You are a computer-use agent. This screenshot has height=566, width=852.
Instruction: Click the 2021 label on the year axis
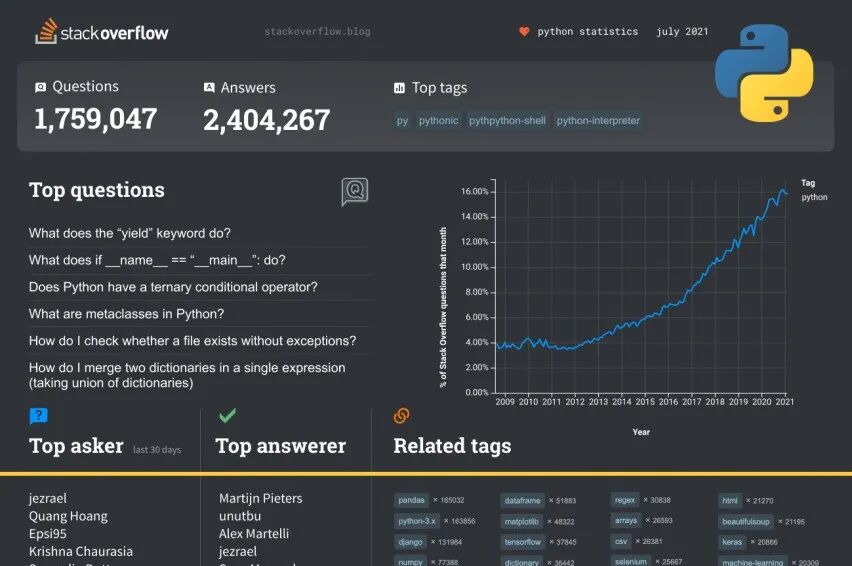click(x=785, y=402)
